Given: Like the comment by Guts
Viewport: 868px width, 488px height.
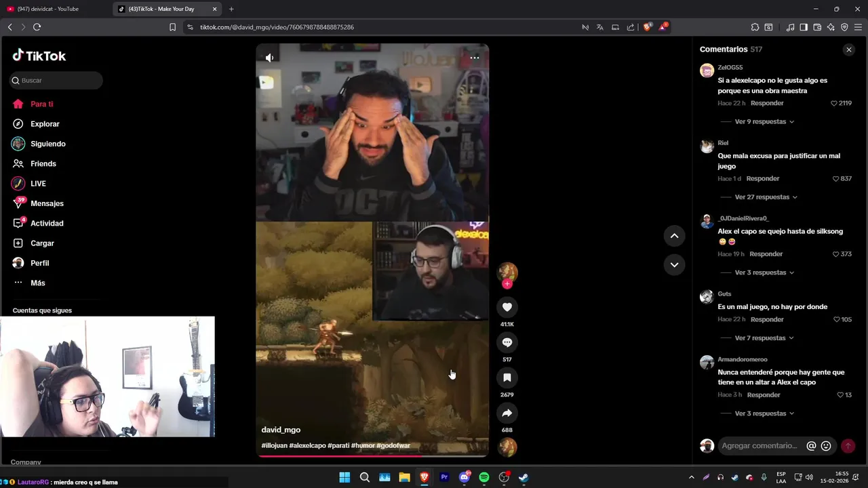Looking at the screenshot, I should pos(836,320).
